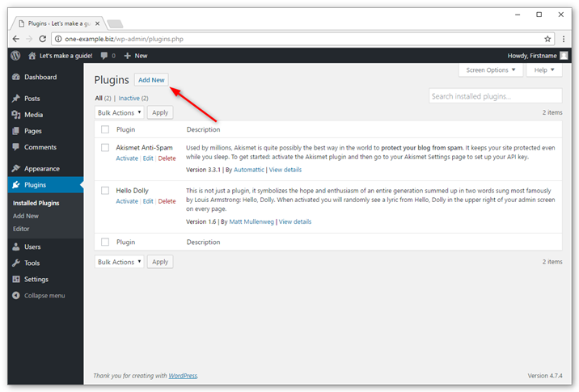
Task: Check the select-all box in table header
Action: click(x=105, y=129)
